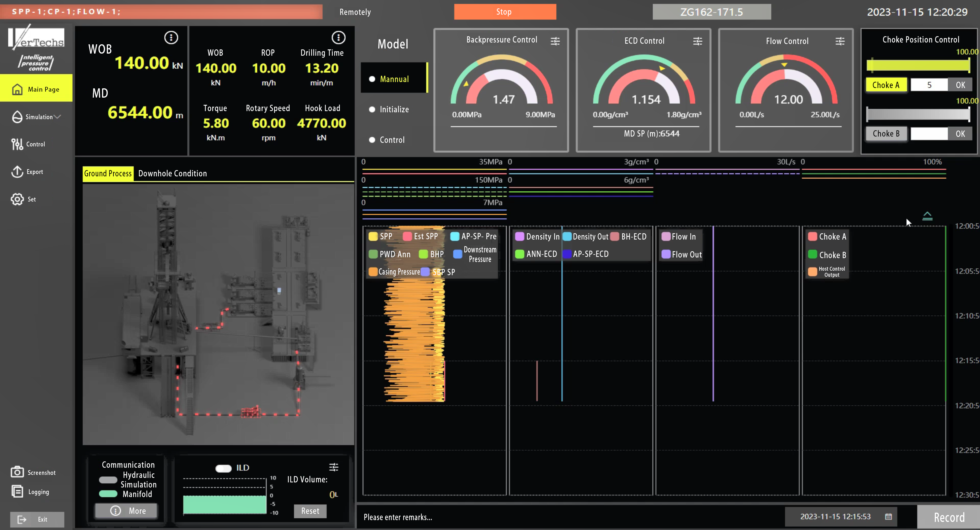Image resolution: width=980 pixels, height=530 pixels.
Task: Select the Choke B button
Action: (x=886, y=134)
